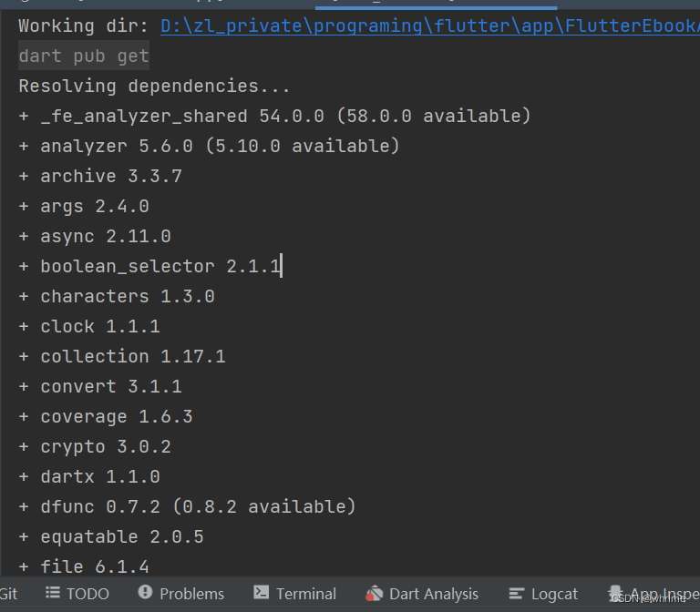Switch to the Terminal tab
Viewport: 700px width, 612px height.
point(294,594)
